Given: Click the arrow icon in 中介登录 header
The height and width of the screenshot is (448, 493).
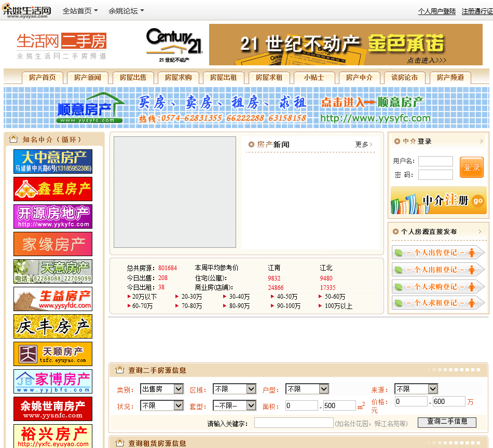Looking at the screenshot, I should pyautogui.click(x=482, y=142).
